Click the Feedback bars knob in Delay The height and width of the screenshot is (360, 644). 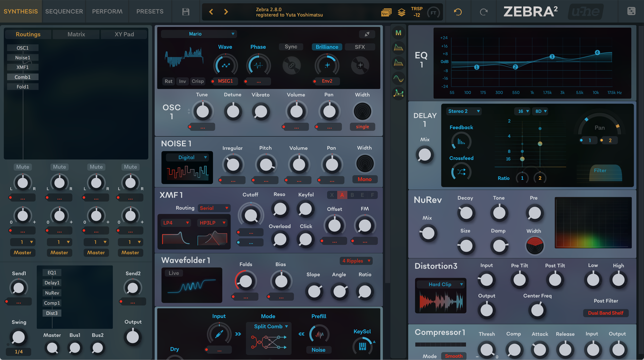461,141
